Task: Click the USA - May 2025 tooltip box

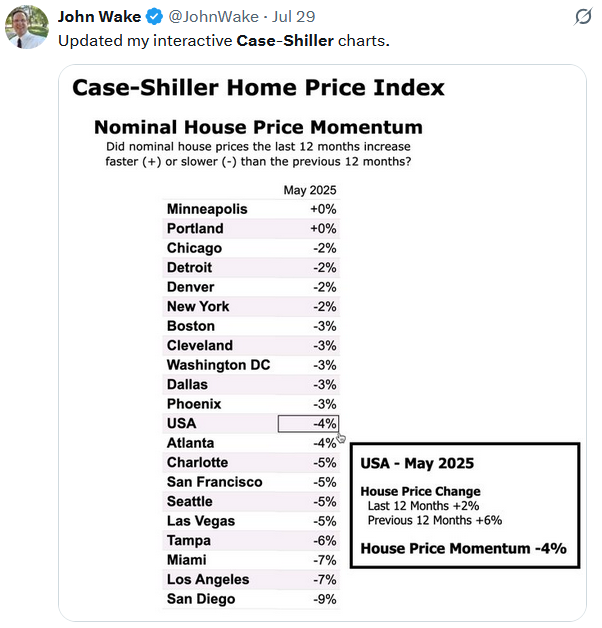Action: (464, 506)
